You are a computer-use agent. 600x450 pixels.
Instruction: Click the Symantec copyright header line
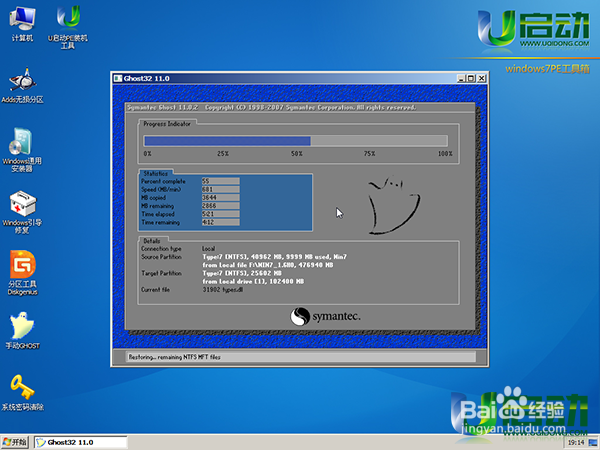pos(271,108)
